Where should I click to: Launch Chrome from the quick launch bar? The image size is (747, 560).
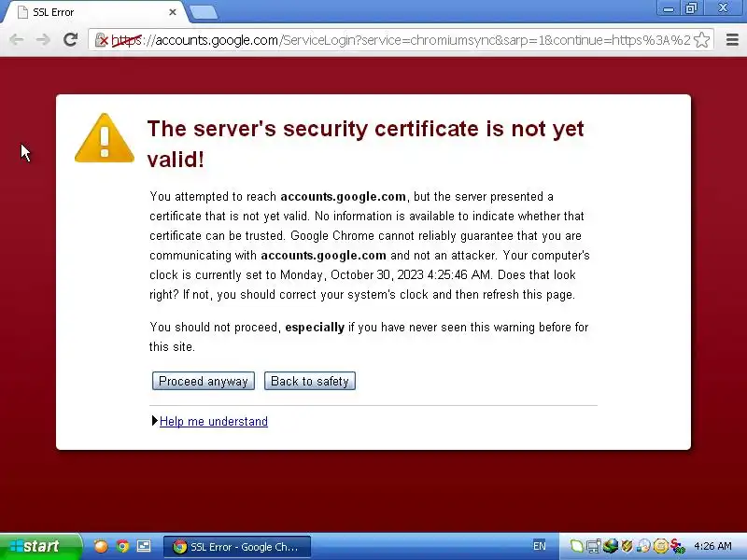122,546
